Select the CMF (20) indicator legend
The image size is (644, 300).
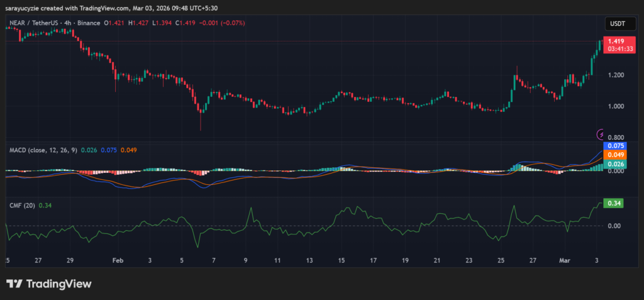click(x=21, y=205)
